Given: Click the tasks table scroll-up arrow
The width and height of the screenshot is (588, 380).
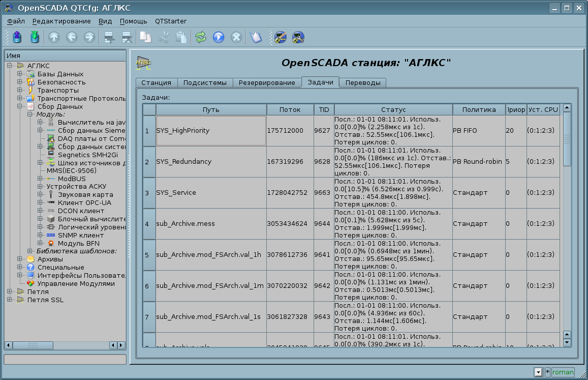Looking at the screenshot, I should click(567, 108).
